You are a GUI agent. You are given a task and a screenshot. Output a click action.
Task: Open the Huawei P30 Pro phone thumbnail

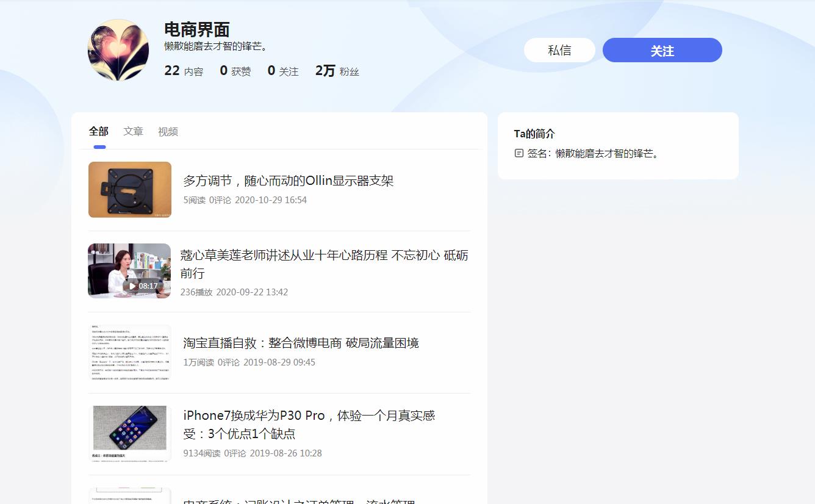click(130, 434)
